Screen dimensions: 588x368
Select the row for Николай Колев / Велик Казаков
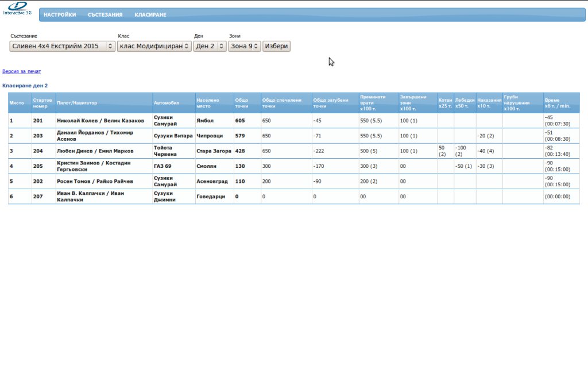100,121
